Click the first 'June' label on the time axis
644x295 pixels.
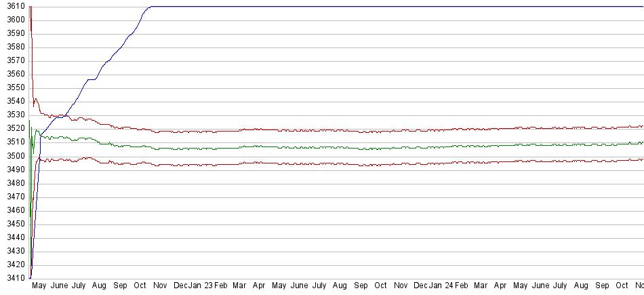60,287
